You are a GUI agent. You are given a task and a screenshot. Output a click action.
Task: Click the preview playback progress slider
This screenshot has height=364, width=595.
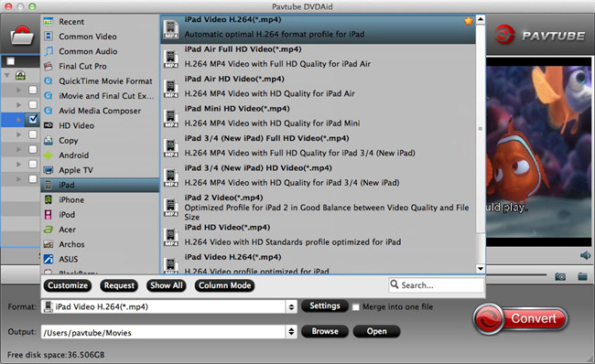coord(517,274)
